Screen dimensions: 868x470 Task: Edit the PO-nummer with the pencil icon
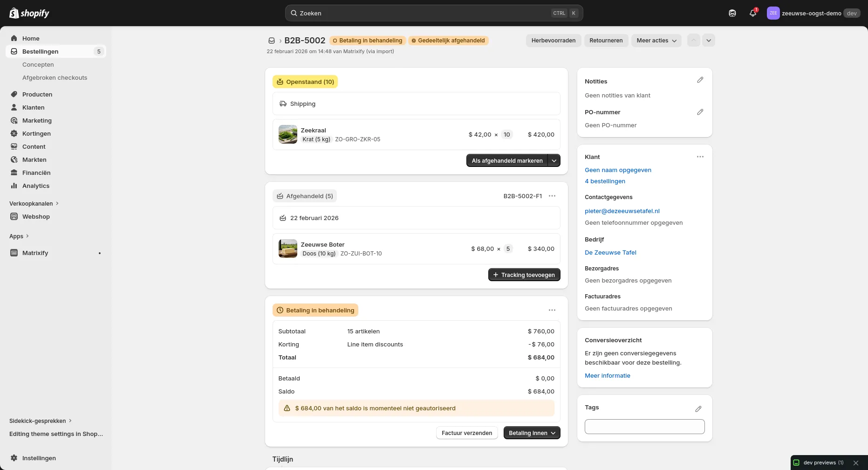click(x=700, y=112)
